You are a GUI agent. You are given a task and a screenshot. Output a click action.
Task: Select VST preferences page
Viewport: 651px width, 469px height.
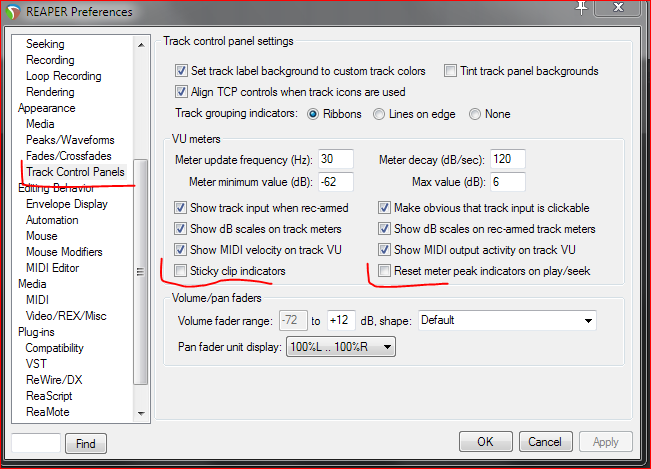(36, 364)
